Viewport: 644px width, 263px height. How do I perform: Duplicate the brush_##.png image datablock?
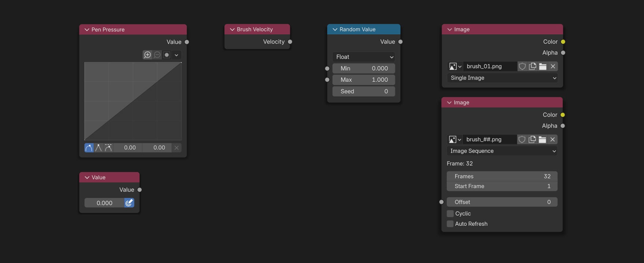point(532,140)
